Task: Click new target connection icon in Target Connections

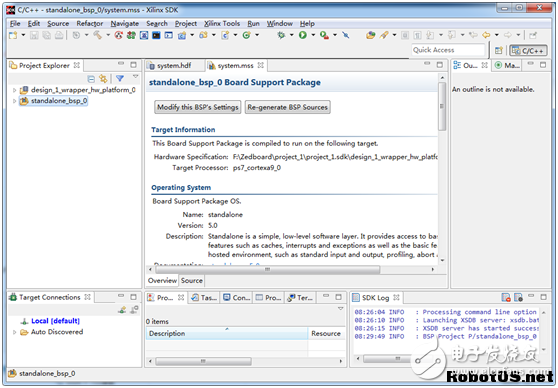Action: 122,310
